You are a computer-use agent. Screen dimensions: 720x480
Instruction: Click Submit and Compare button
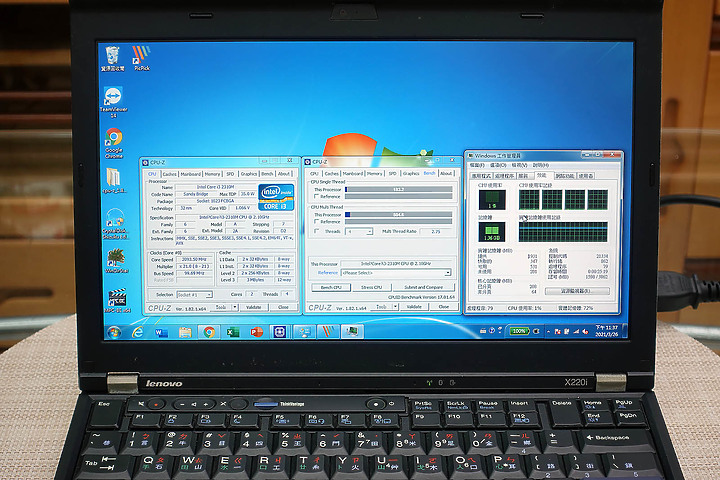423,287
